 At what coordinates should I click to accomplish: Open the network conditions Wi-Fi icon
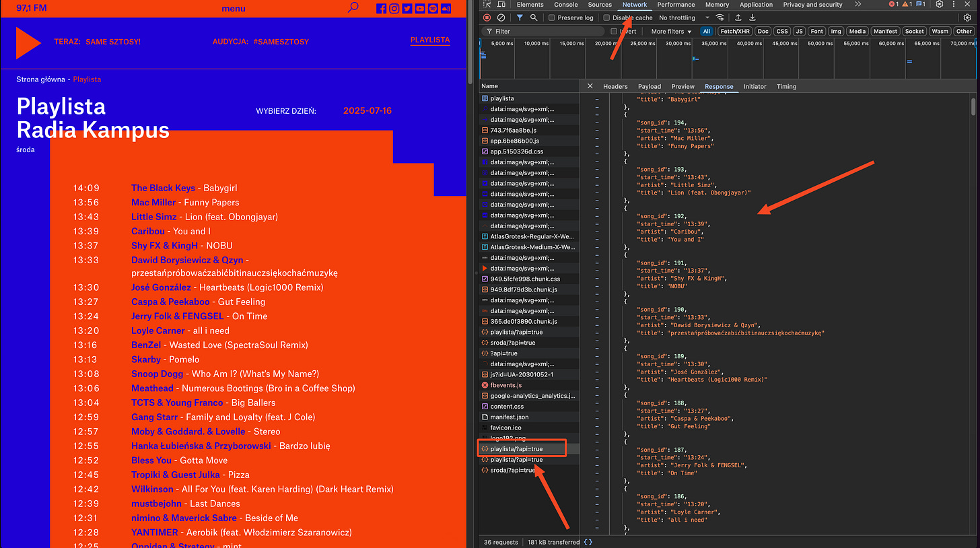(720, 18)
